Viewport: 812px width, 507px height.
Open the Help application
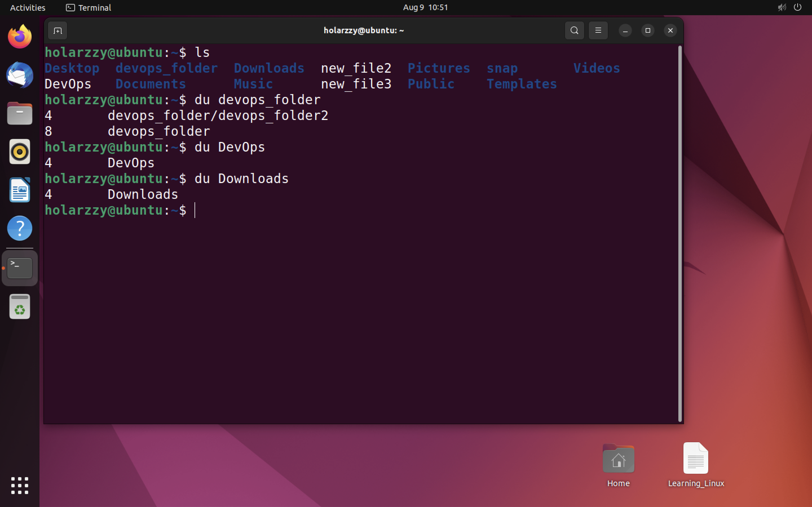point(19,228)
